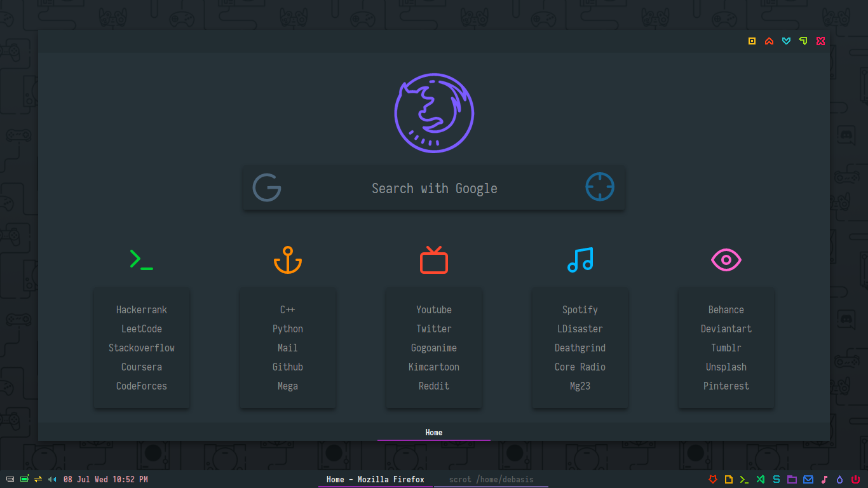
Task: Open the yellow document panel icon
Action: coord(729,479)
